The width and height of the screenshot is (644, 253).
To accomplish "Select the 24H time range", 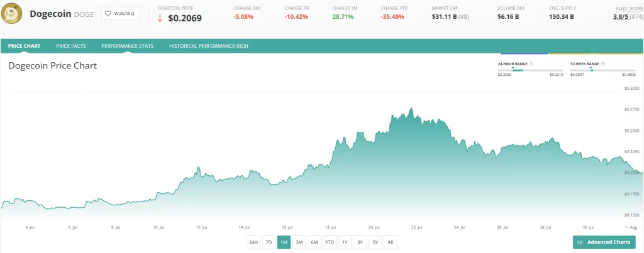I will click(x=253, y=242).
